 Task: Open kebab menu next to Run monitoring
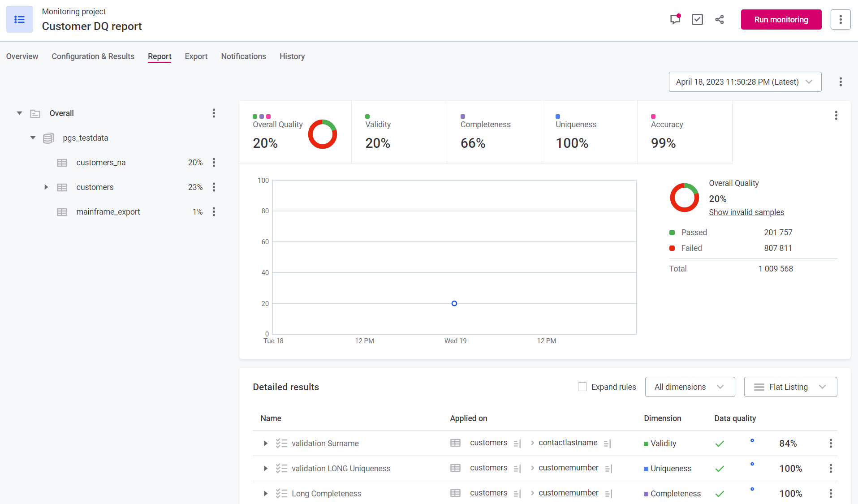pyautogui.click(x=840, y=19)
